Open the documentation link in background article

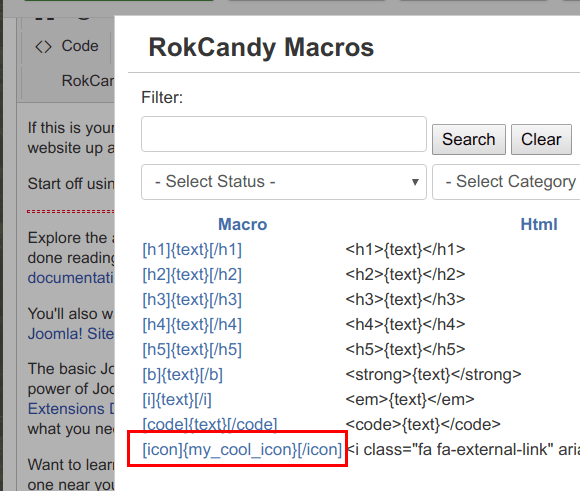[x=71, y=278]
